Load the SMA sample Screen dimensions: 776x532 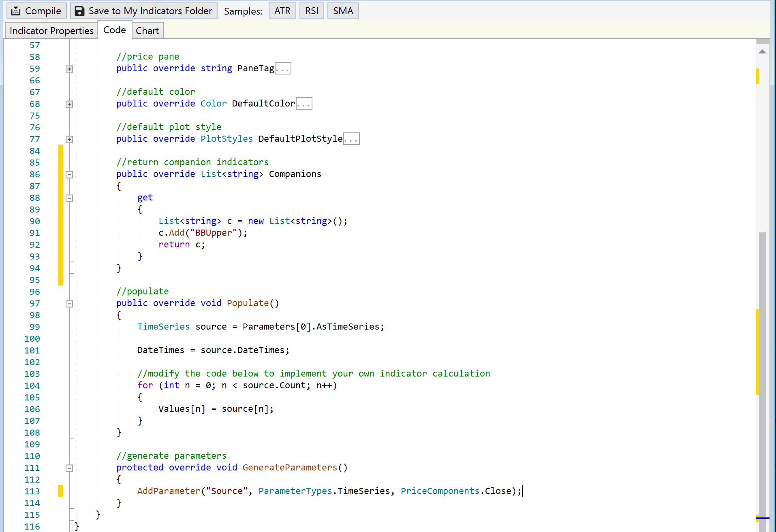(x=343, y=11)
